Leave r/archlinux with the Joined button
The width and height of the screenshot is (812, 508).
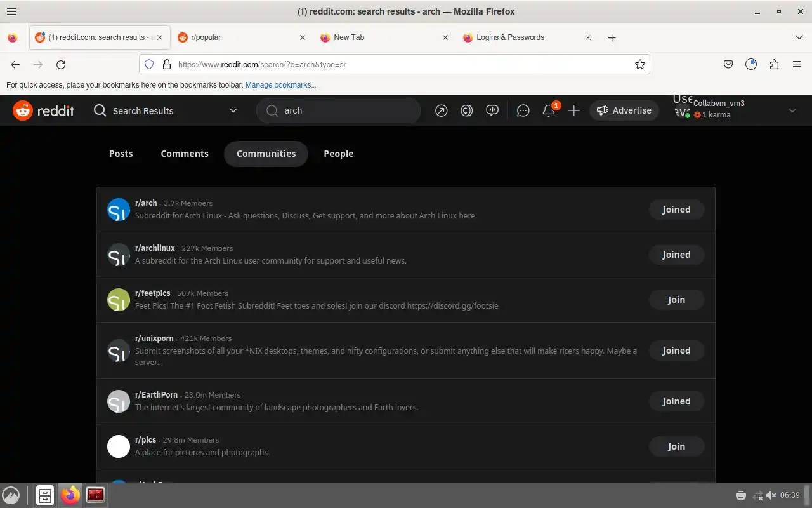click(676, 255)
